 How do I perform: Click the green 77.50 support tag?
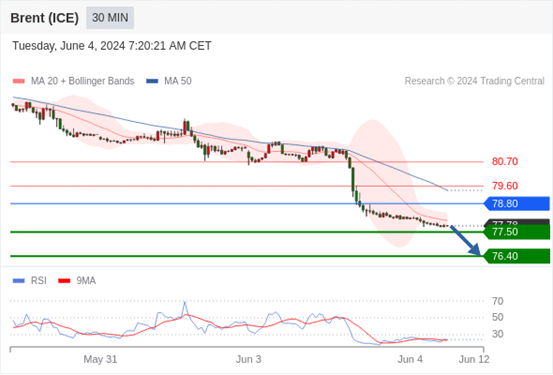[x=517, y=232]
